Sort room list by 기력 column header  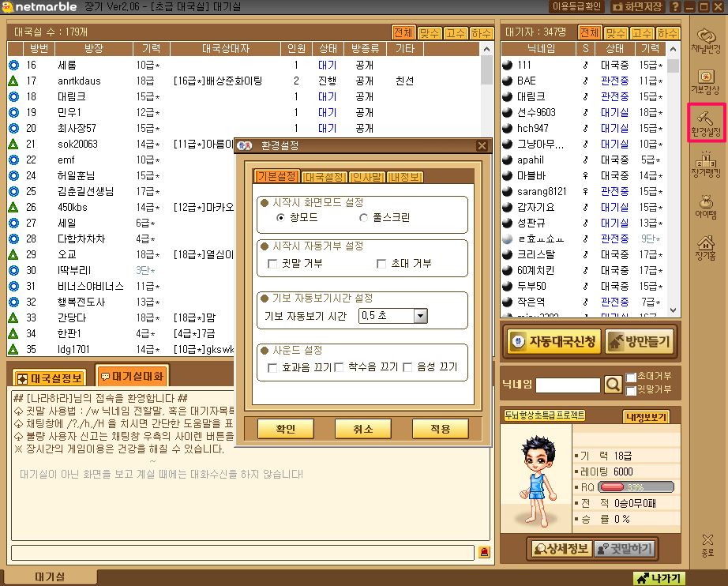(x=152, y=49)
